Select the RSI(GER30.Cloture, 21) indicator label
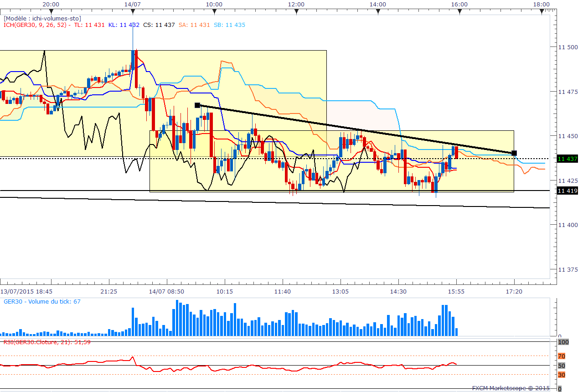This screenshot has height=392, width=583. pyautogui.click(x=46, y=341)
